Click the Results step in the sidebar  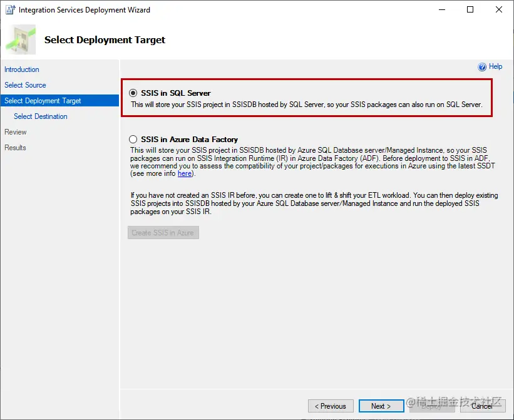[15, 148]
